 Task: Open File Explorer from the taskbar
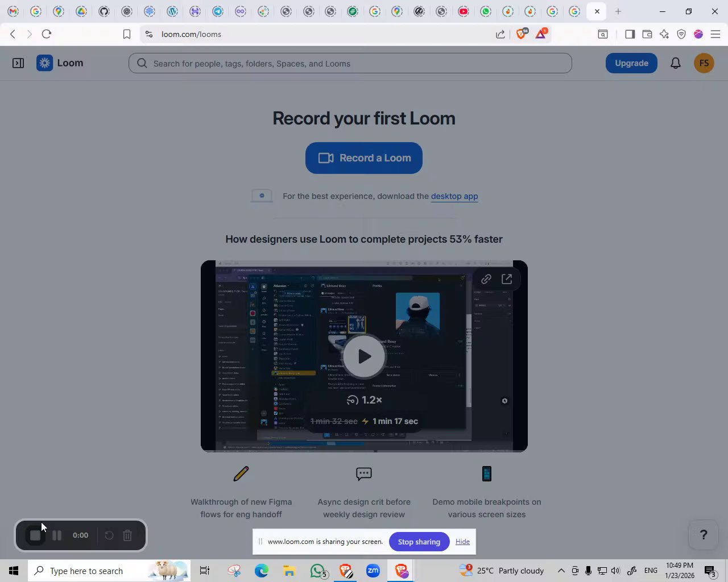click(x=289, y=571)
